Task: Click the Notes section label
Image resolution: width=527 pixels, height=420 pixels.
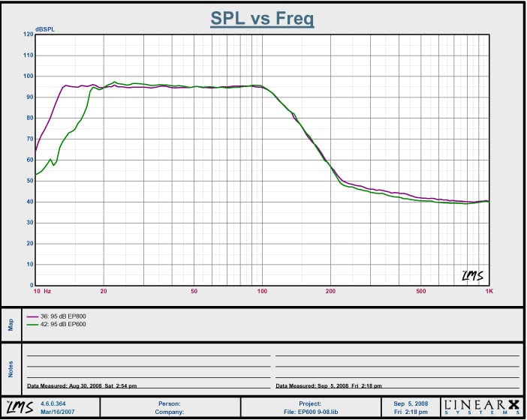Action: click(11, 369)
